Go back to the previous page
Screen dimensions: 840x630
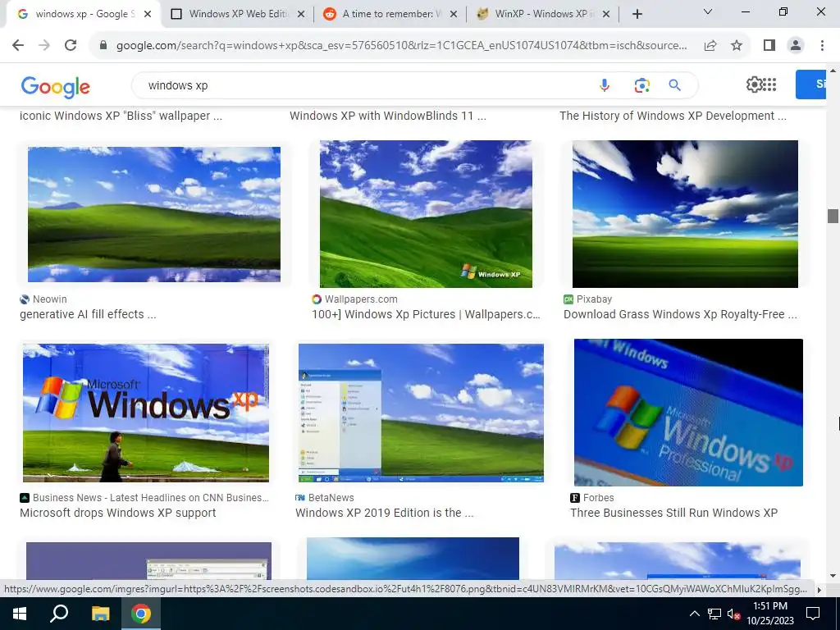coord(18,46)
